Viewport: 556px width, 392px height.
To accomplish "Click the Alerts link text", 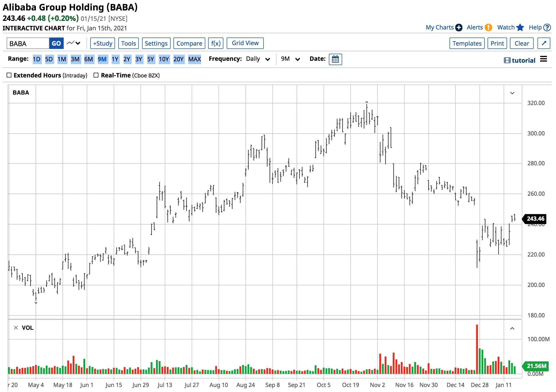I will coord(475,28).
